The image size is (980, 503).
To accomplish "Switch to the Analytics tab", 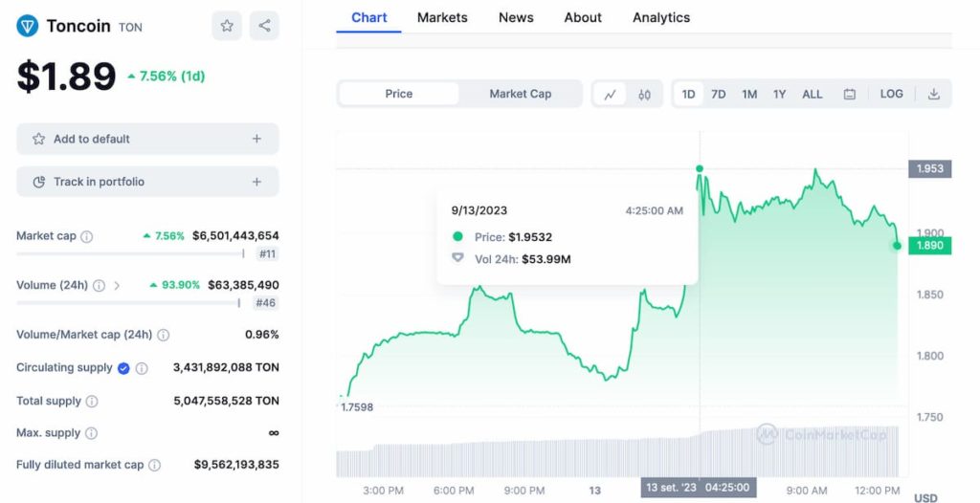I will pos(661,17).
